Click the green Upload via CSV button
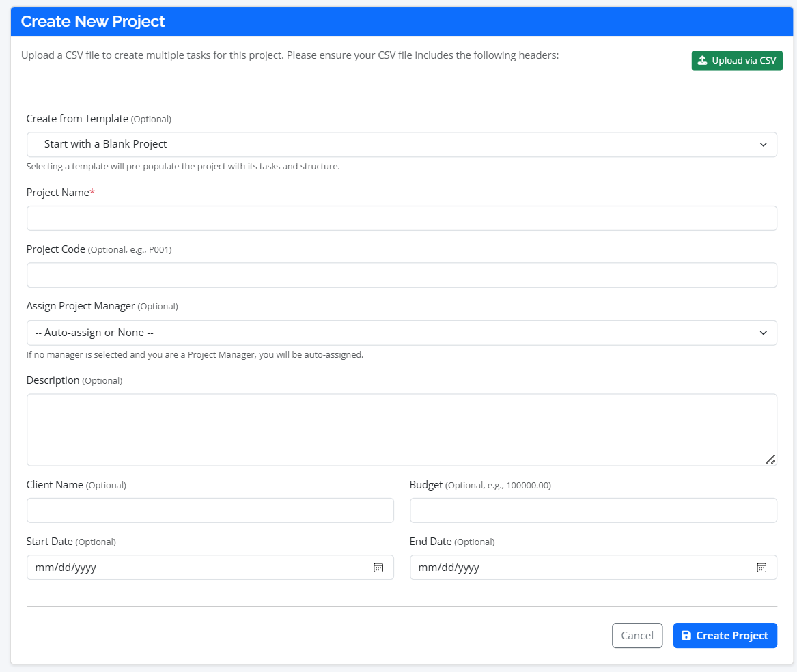This screenshot has height=672, width=797. pyautogui.click(x=737, y=60)
